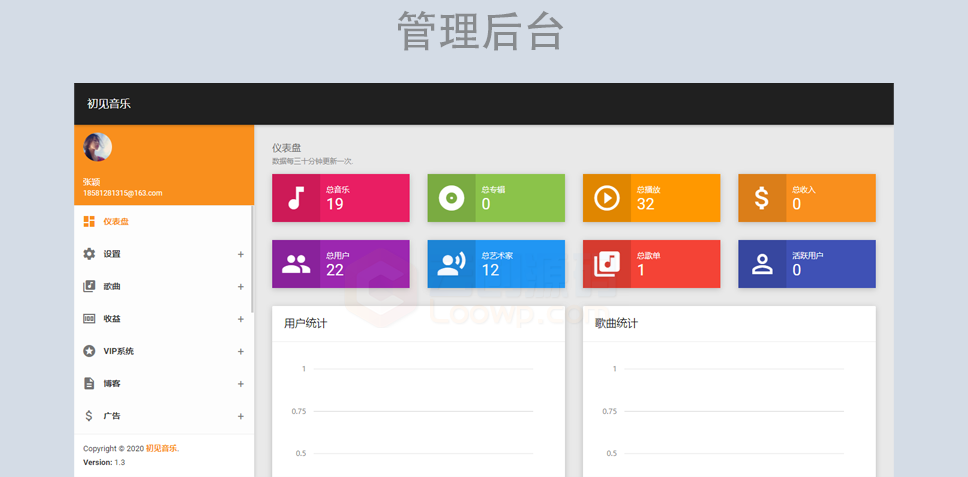Click the 初见音乐 brand title in header

109,104
